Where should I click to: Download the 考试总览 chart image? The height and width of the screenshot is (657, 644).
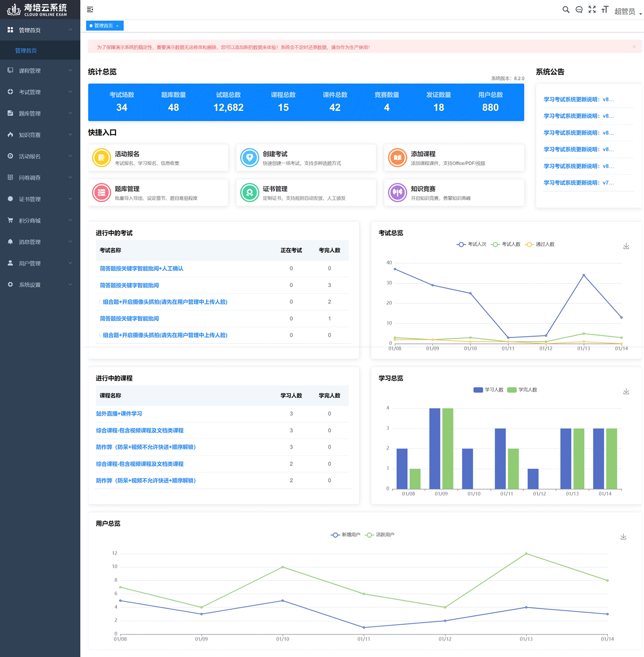(626, 246)
